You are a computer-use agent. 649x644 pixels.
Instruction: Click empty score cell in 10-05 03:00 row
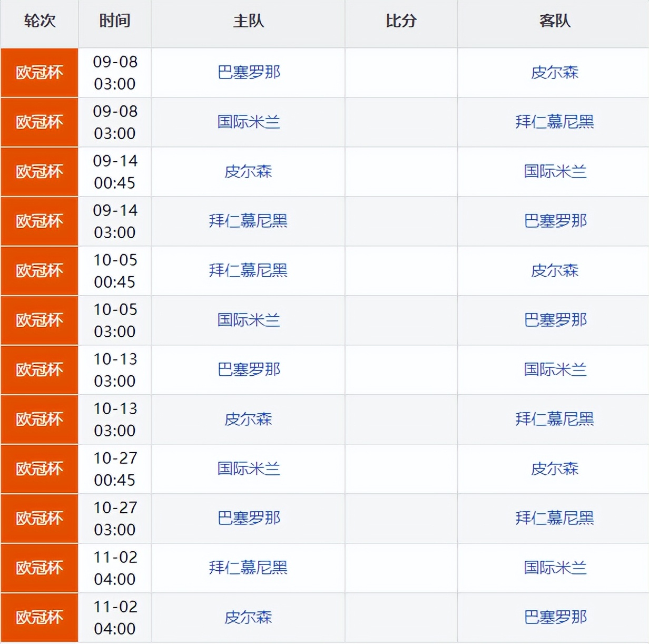pyautogui.click(x=401, y=320)
